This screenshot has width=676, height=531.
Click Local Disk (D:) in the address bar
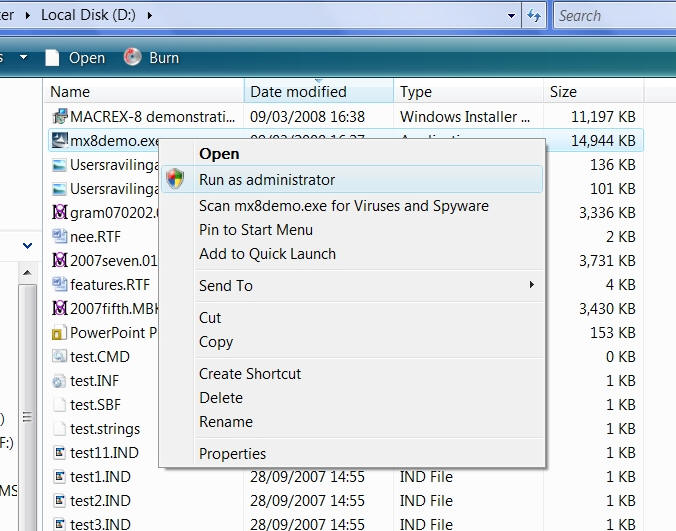pos(88,15)
